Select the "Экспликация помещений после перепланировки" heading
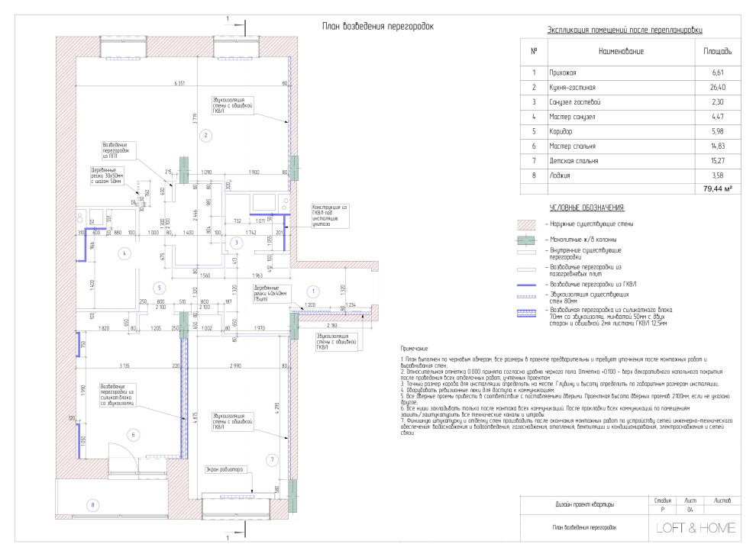The height and width of the screenshot is (557, 756). click(625, 30)
